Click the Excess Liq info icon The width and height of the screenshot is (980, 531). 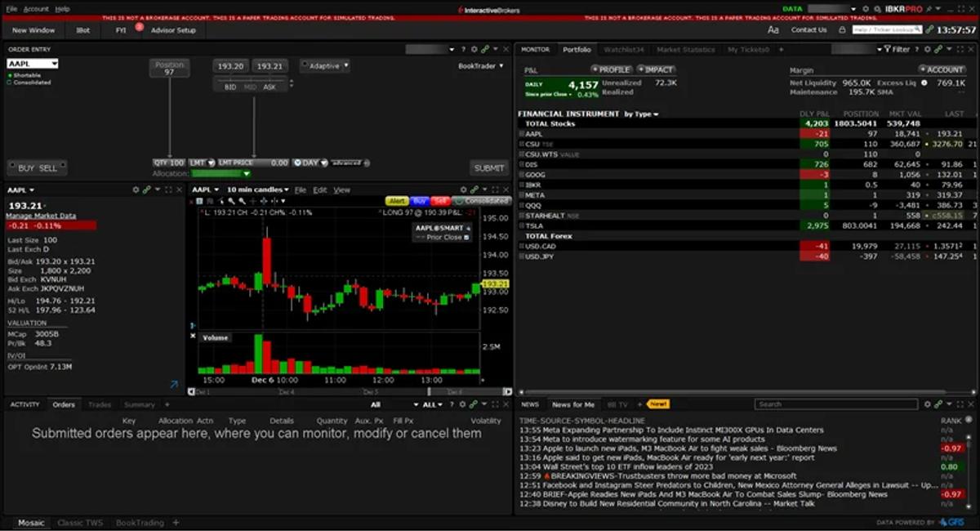pos(924,83)
